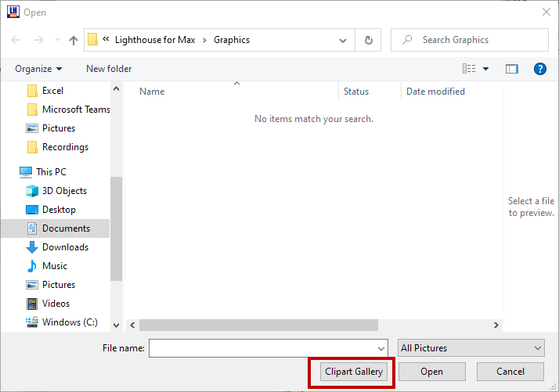The height and width of the screenshot is (392, 559).
Task: Open the All Pictures file type dropdown
Action: (472, 348)
